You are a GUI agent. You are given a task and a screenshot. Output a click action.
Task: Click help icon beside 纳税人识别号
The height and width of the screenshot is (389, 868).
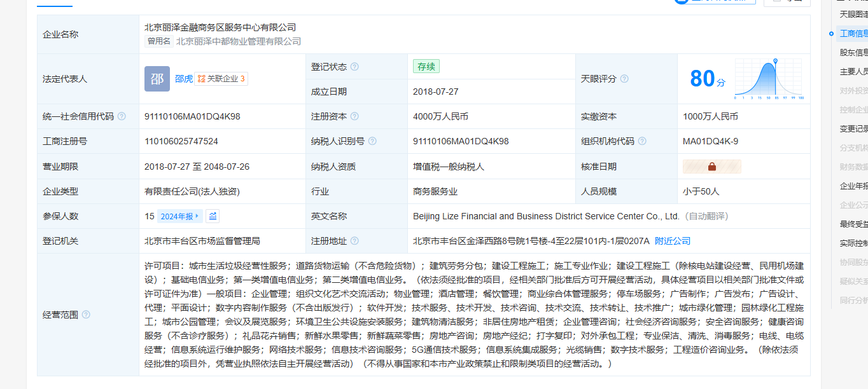click(x=372, y=141)
